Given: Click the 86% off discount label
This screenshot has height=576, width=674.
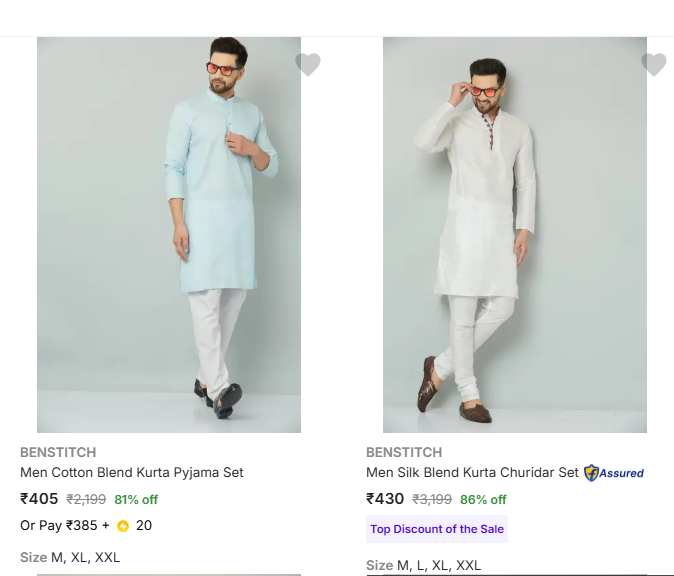Looking at the screenshot, I should (483, 500).
